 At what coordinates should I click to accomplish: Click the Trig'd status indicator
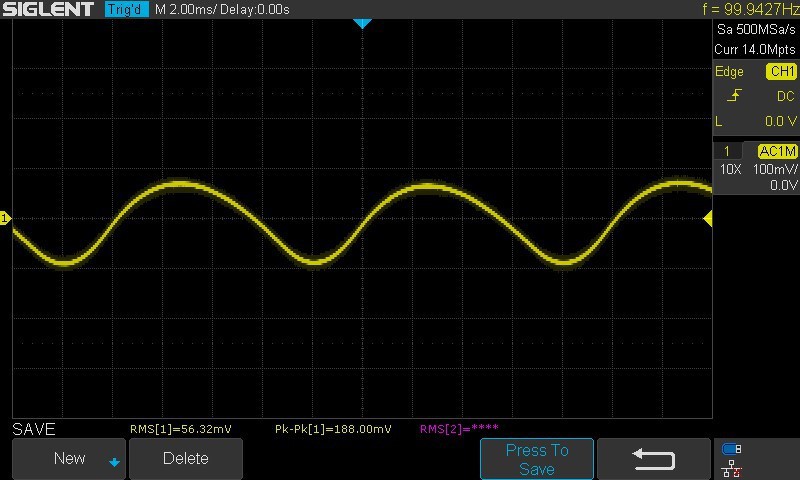pos(127,9)
